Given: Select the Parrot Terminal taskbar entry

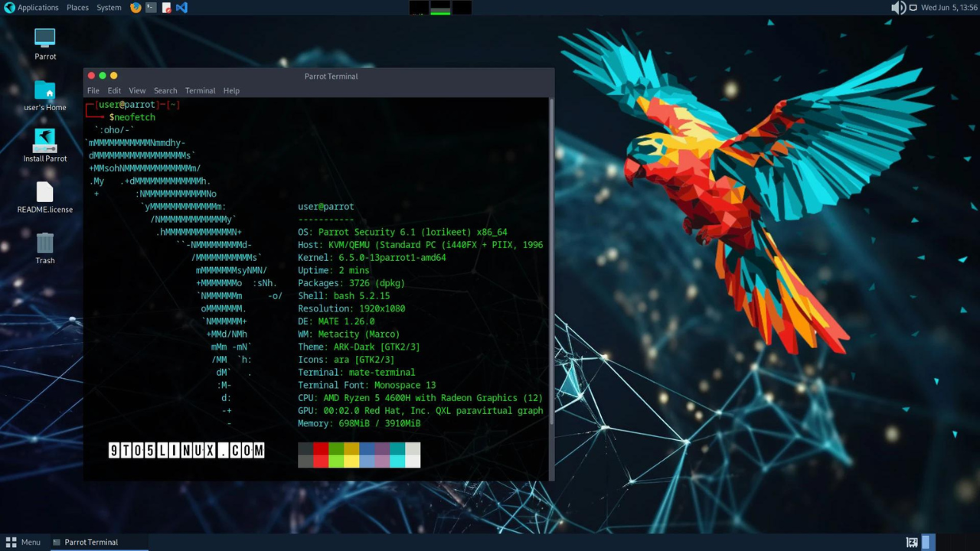Looking at the screenshot, I should [x=87, y=542].
